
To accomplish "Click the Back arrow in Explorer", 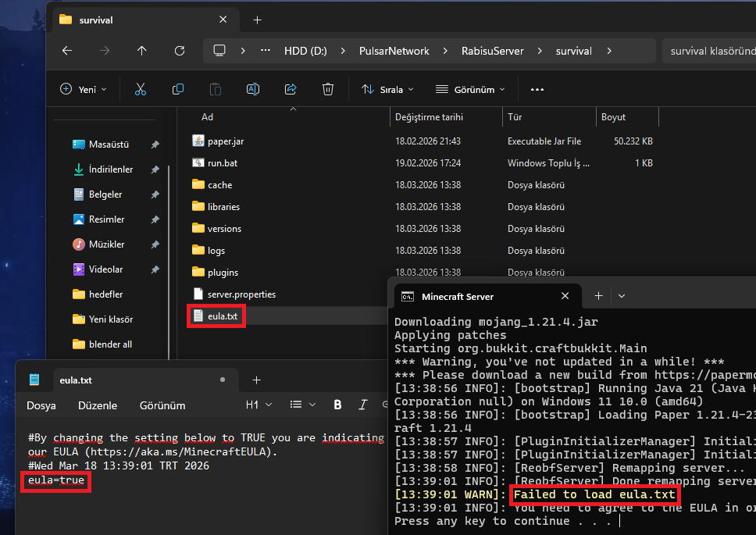I will pos(67,51).
